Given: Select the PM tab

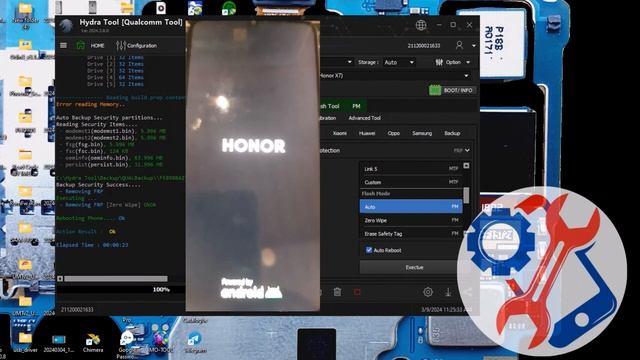Looking at the screenshot, I should click(356, 106).
